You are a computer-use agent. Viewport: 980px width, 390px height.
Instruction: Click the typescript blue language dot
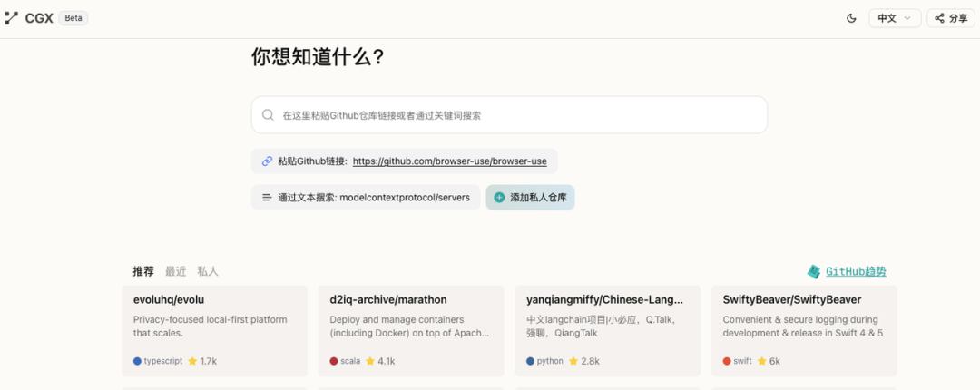pos(138,361)
